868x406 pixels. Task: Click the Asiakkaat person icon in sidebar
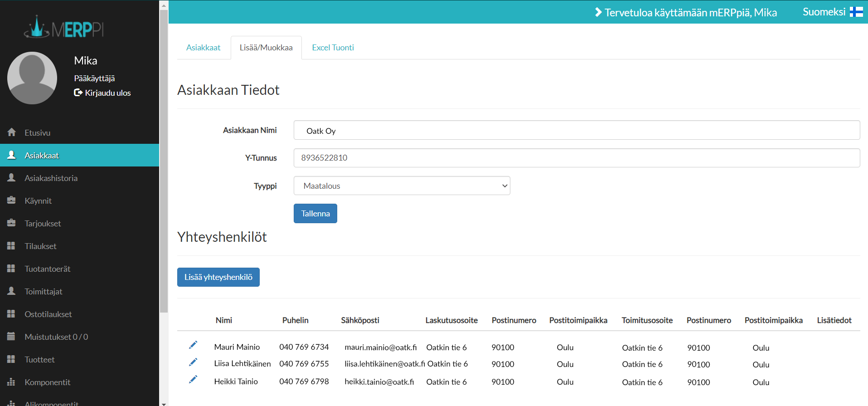[x=11, y=155]
